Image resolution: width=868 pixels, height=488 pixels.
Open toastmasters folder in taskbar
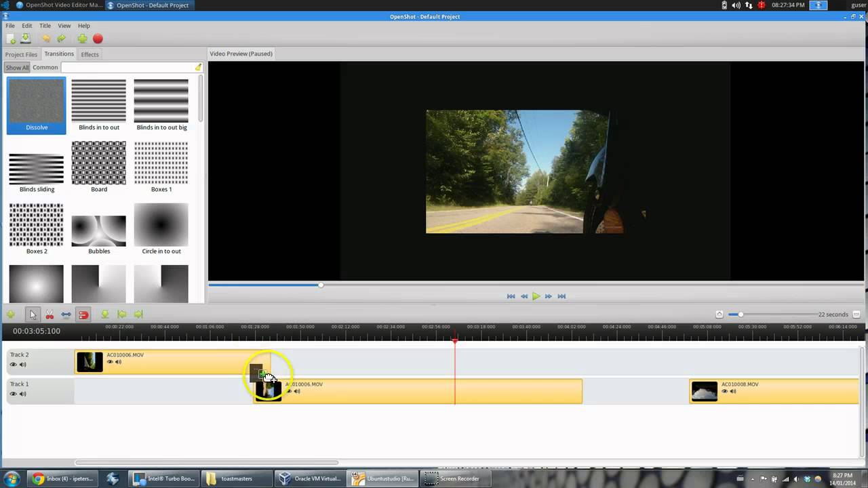tap(237, 479)
